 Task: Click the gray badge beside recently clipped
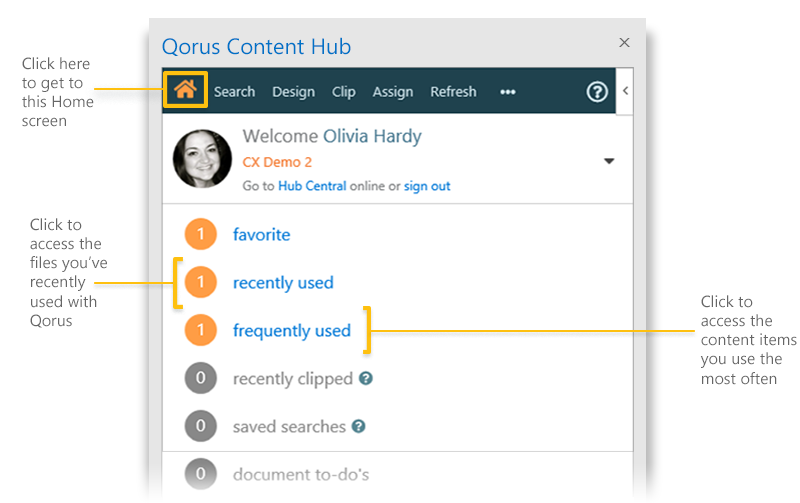201,378
